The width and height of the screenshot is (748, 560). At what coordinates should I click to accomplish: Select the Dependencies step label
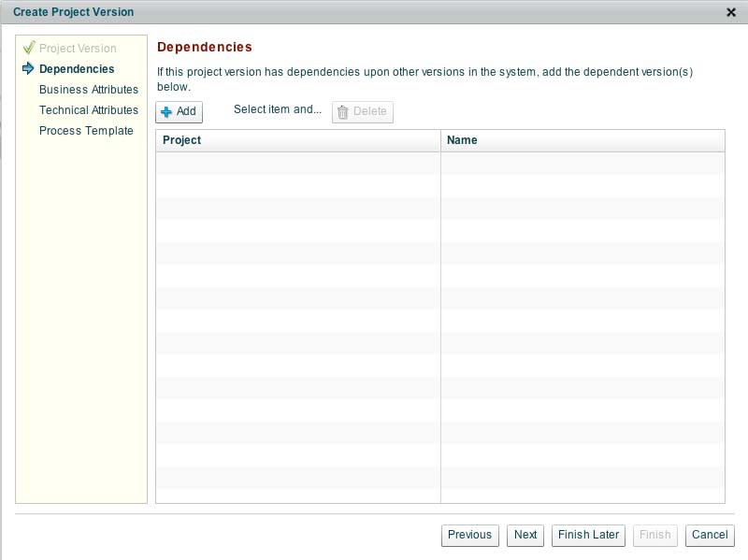tap(77, 69)
